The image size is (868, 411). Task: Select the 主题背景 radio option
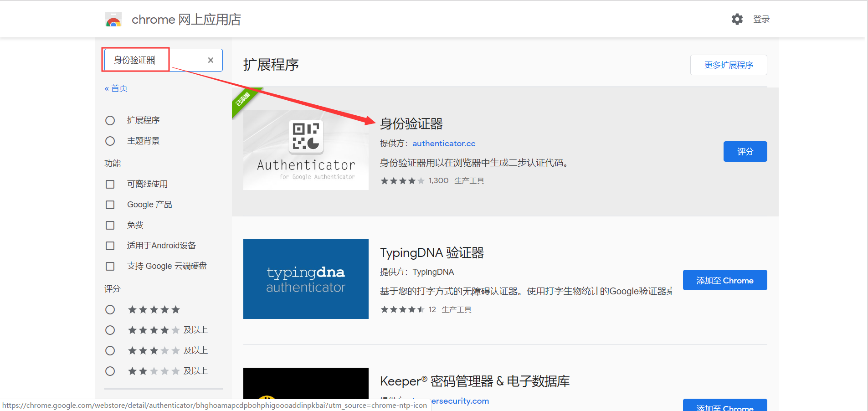pos(110,141)
